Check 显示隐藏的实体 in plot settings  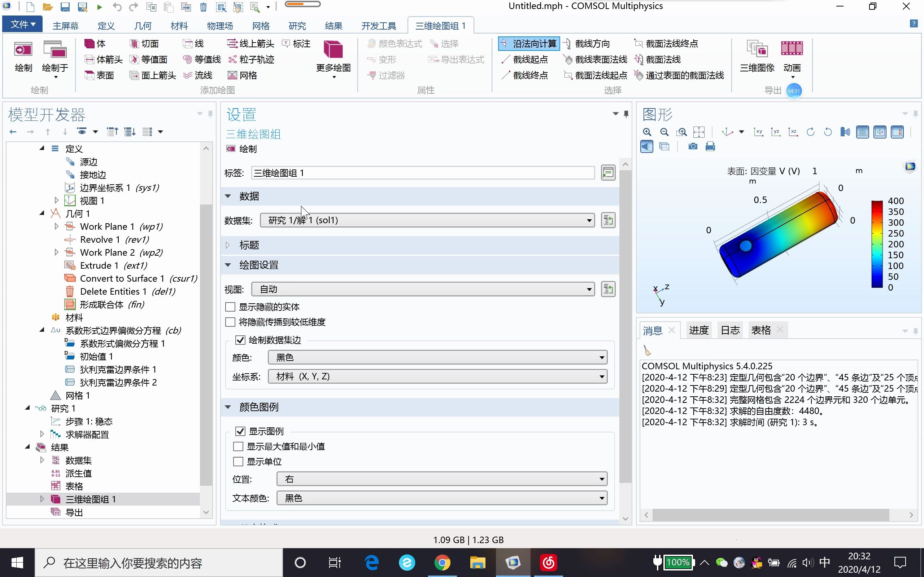(x=230, y=307)
